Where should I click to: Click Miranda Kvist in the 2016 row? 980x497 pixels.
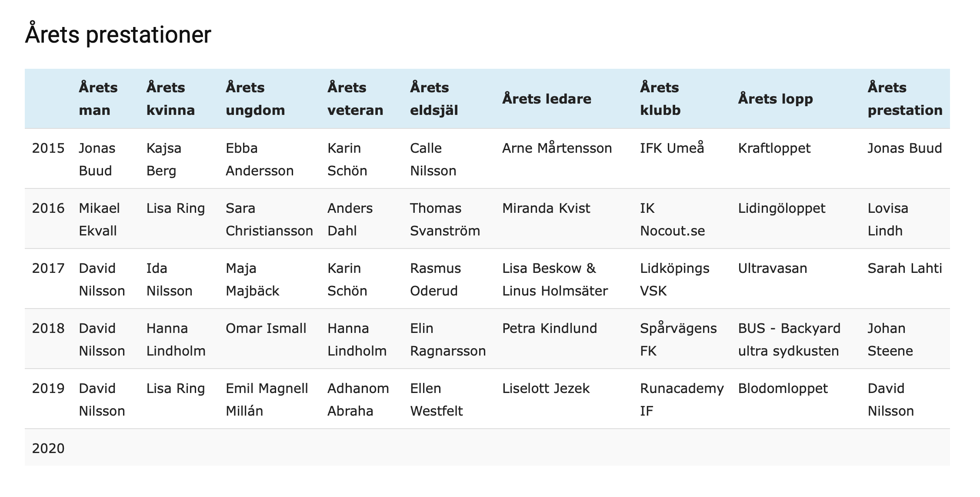[x=546, y=208]
